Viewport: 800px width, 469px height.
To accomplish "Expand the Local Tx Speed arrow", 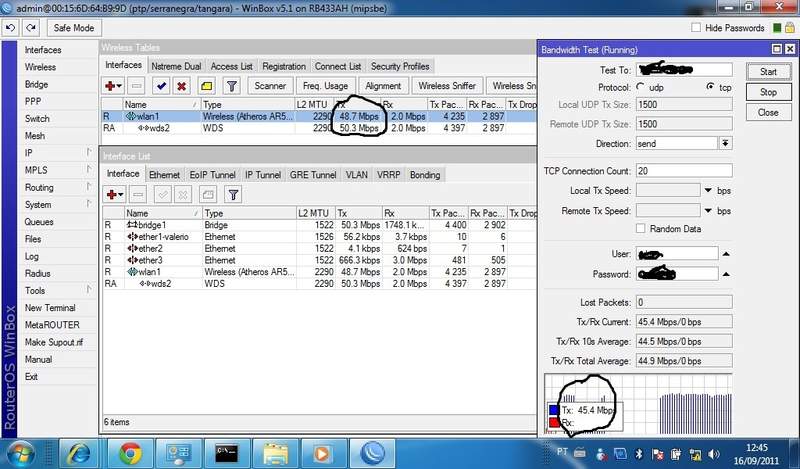I will click(708, 190).
